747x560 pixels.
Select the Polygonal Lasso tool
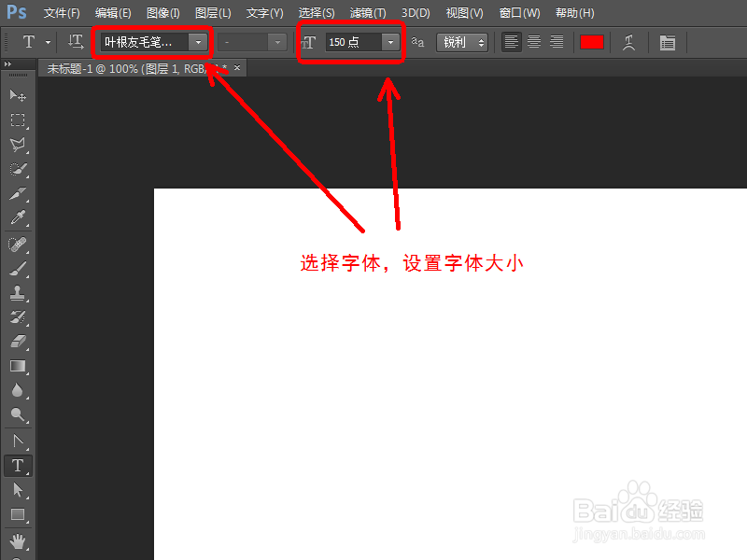(x=18, y=145)
